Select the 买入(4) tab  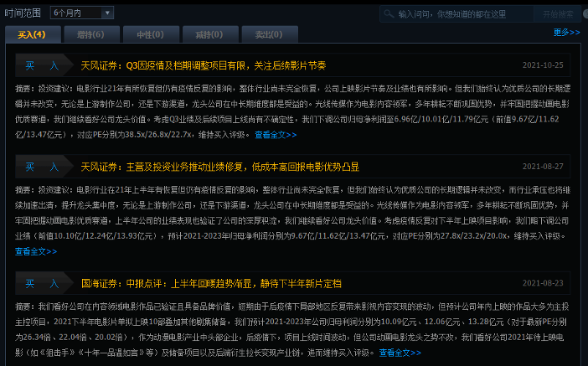33,34
